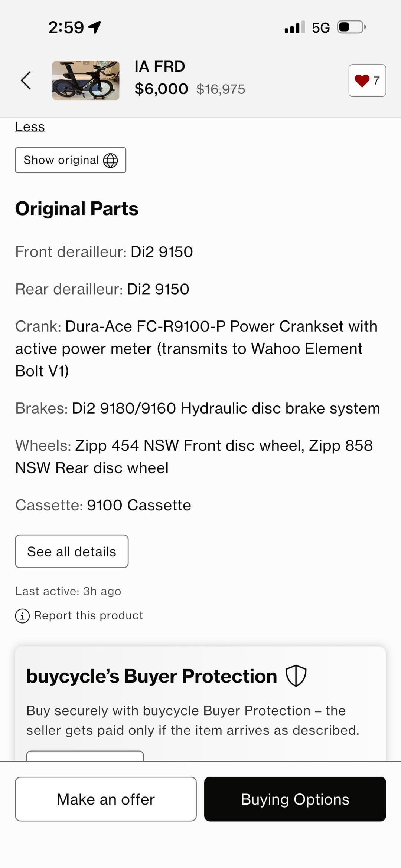Tap the info circle icon beside Report
This screenshot has width=401, height=868.
(x=22, y=616)
